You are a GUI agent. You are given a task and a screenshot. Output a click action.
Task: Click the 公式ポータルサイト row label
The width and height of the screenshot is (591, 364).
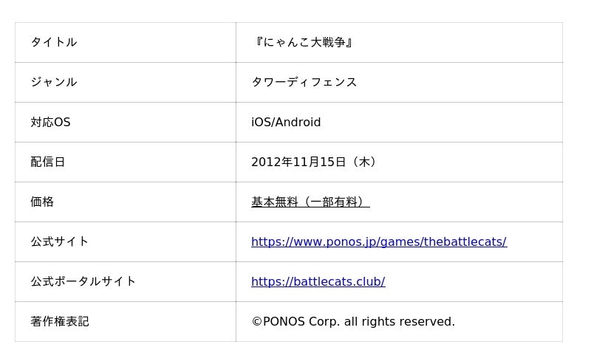click(x=83, y=282)
